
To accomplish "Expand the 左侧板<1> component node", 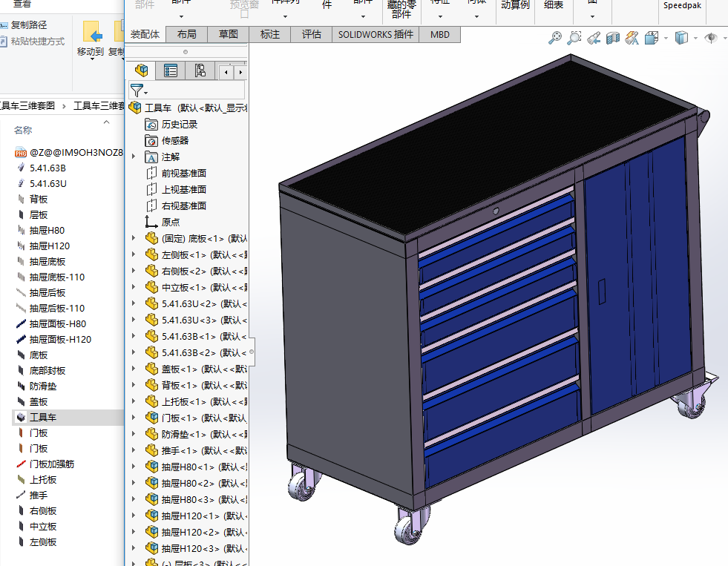I will pyautogui.click(x=134, y=254).
